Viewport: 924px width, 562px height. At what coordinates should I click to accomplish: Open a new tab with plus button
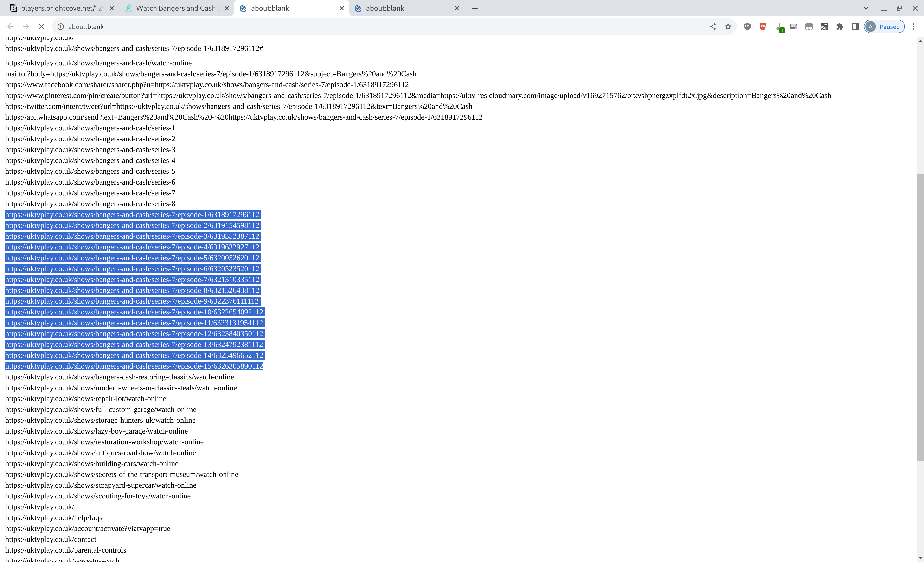coord(475,8)
